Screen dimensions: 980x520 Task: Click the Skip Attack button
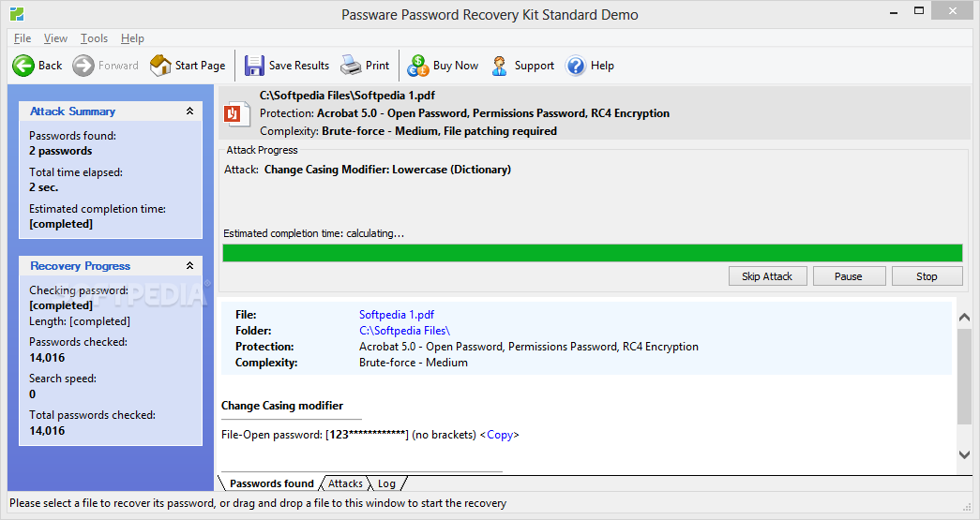[x=767, y=275]
